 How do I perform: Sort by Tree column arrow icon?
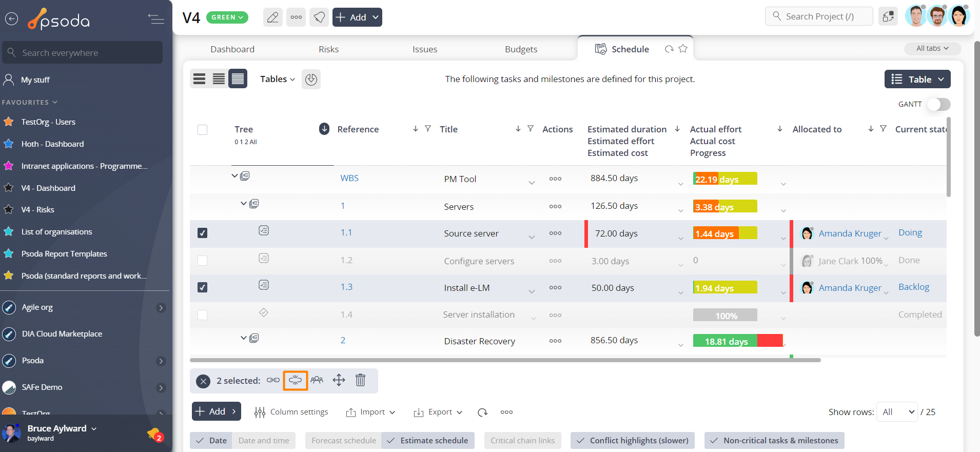click(324, 129)
